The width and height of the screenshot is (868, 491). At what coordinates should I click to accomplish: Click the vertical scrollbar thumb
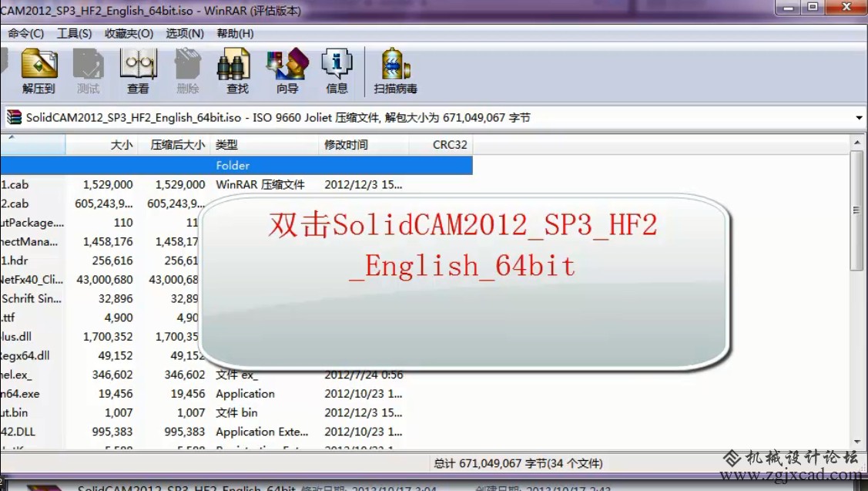click(857, 210)
